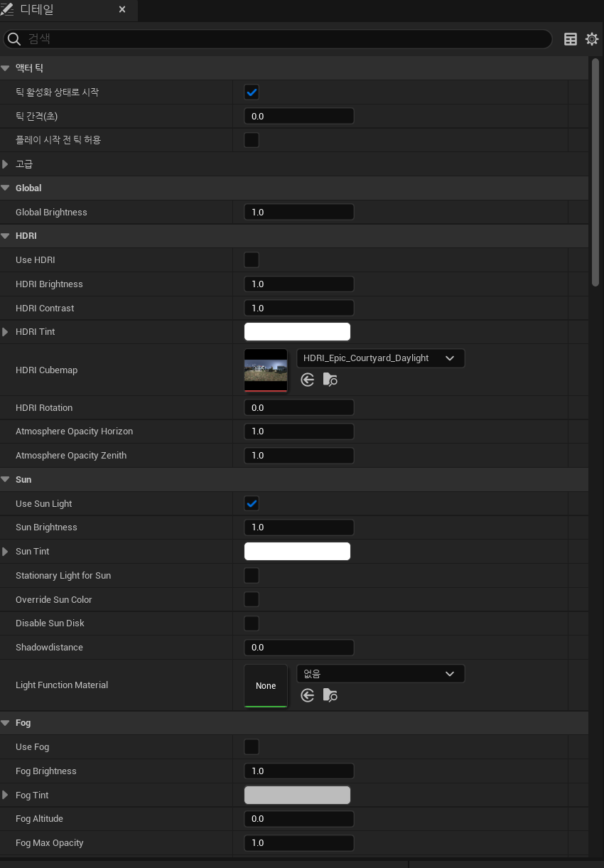Click the details panel vertical scrollbar
Viewport: 604px width, 868px height.
[x=595, y=172]
